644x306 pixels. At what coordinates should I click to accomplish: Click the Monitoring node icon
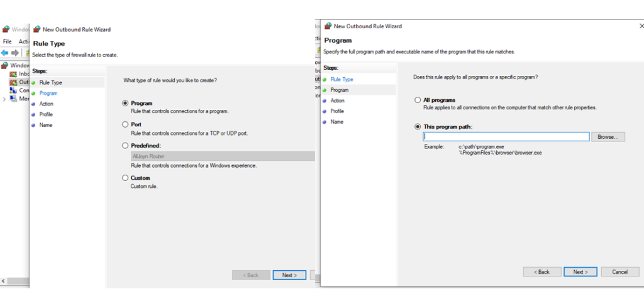[13, 99]
